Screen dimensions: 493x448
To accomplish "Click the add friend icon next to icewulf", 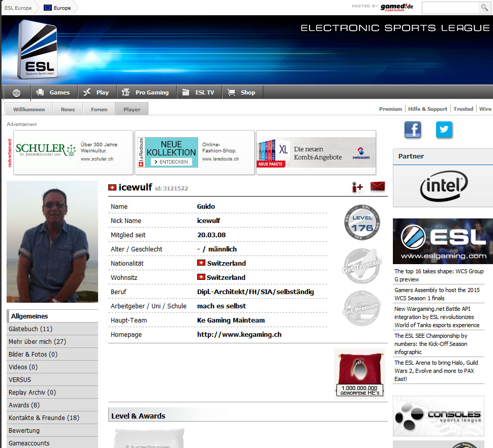I will (x=357, y=187).
